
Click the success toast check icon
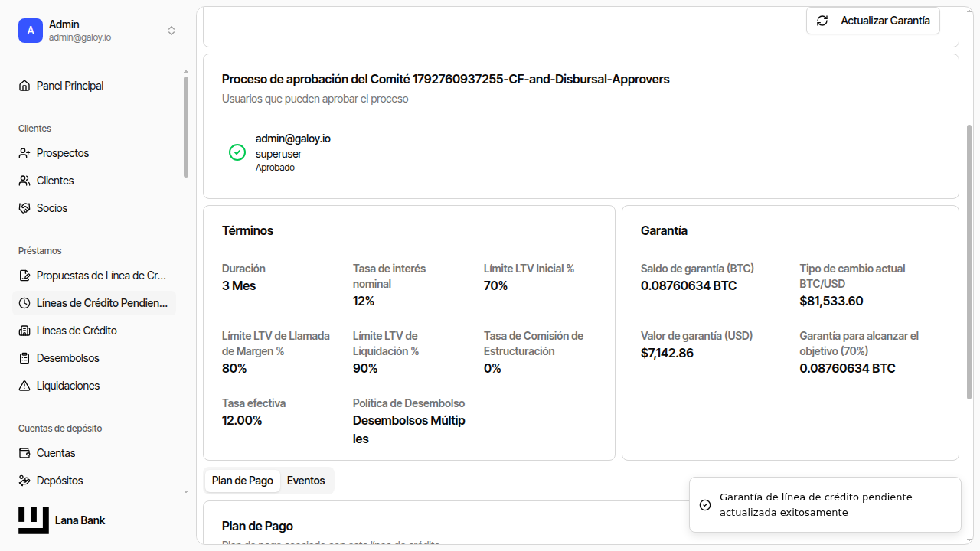pos(705,505)
